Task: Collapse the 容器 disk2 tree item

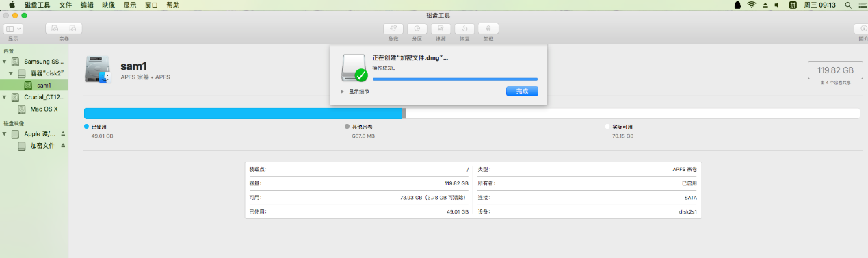Action: click(11, 73)
